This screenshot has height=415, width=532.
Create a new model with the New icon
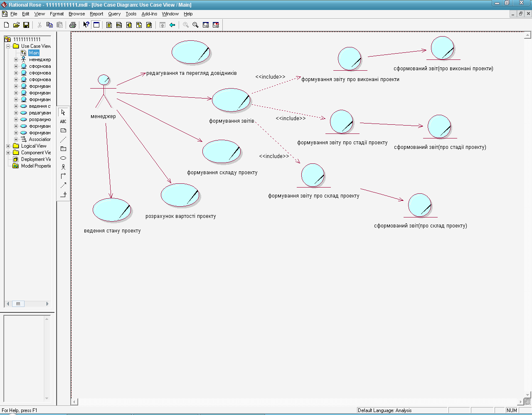6,25
